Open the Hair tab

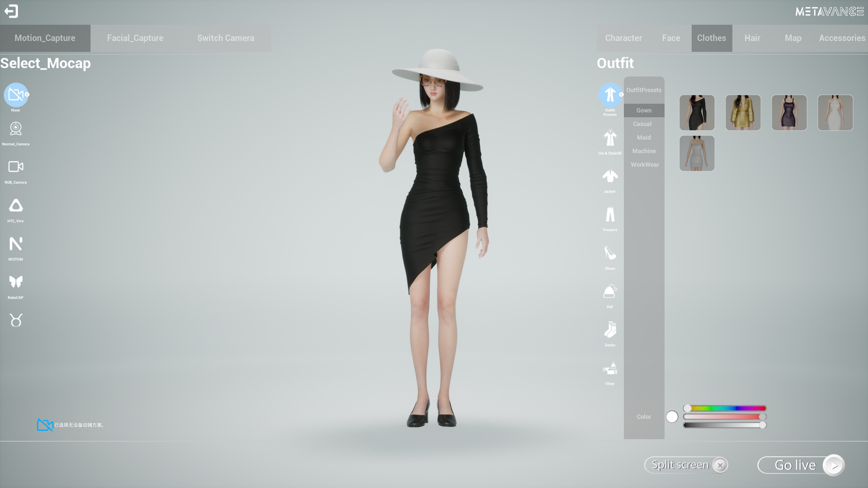click(752, 38)
